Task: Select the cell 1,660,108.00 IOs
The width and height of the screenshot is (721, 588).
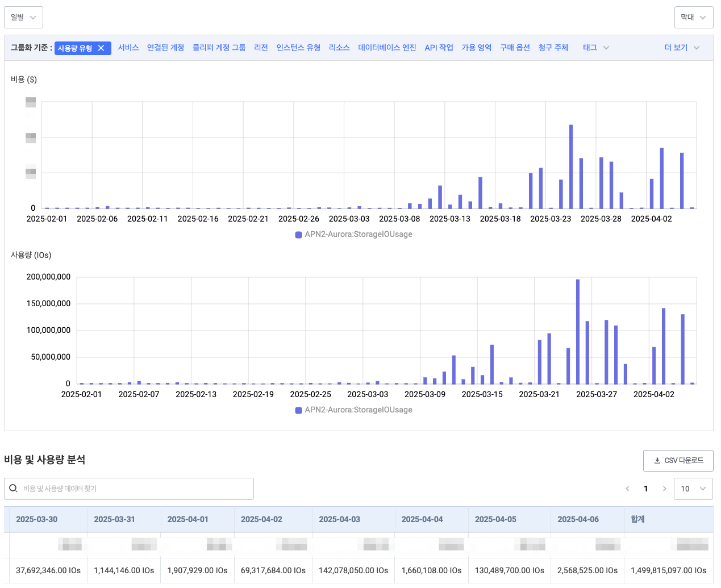Action: point(431,570)
